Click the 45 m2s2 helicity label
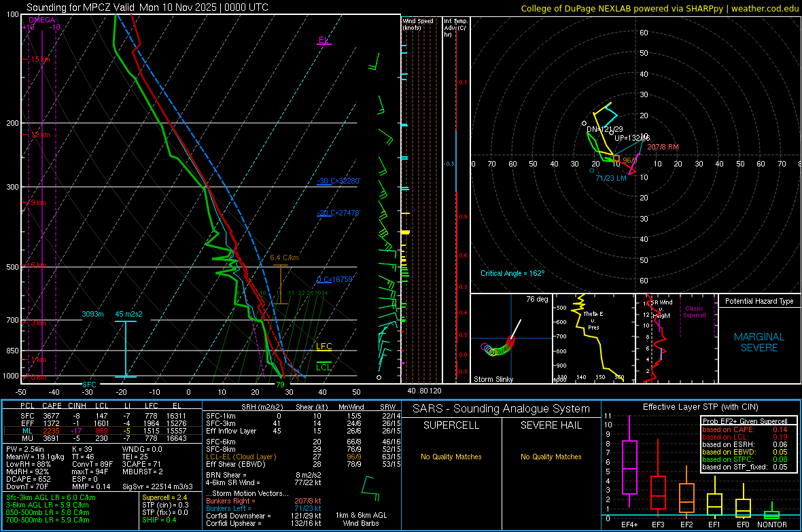 (129, 314)
